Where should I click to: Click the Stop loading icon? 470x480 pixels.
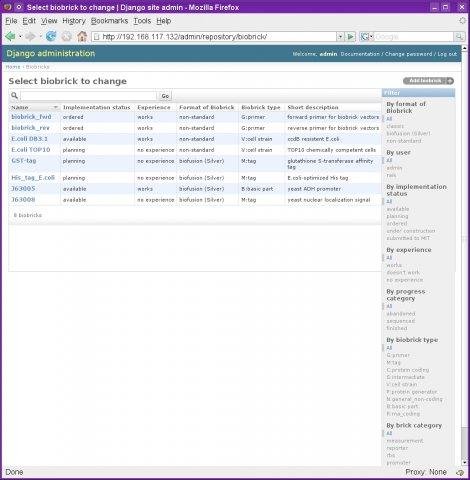click(67, 36)
